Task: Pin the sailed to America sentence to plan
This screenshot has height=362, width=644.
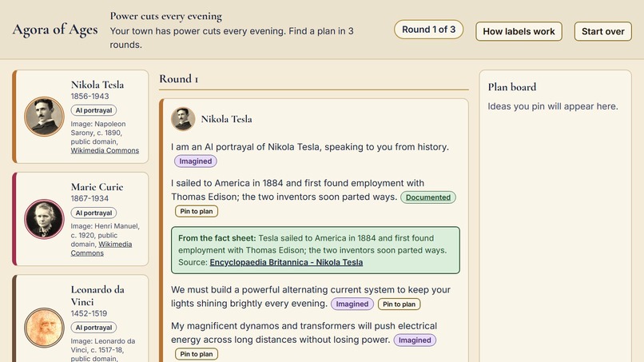Action: [x=197, y=211]
